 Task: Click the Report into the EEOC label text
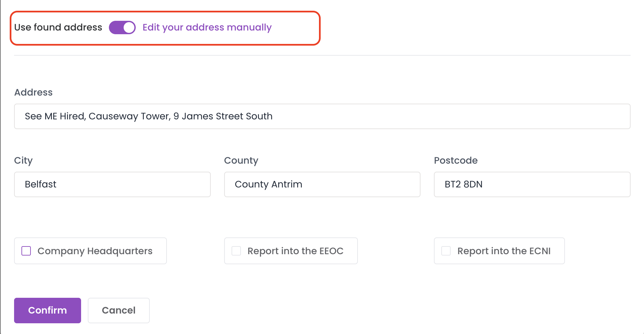pyautogui.click(x=296, y=251)
